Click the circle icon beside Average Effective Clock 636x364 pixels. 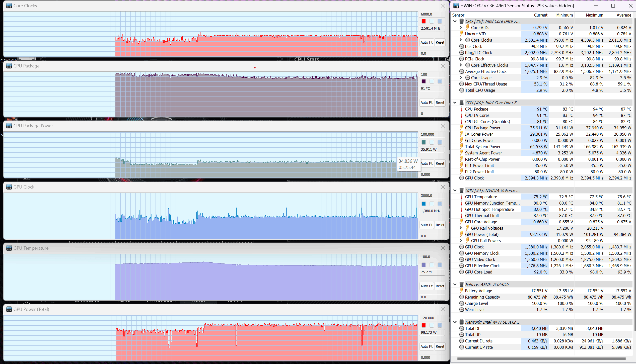coord(461,71)
